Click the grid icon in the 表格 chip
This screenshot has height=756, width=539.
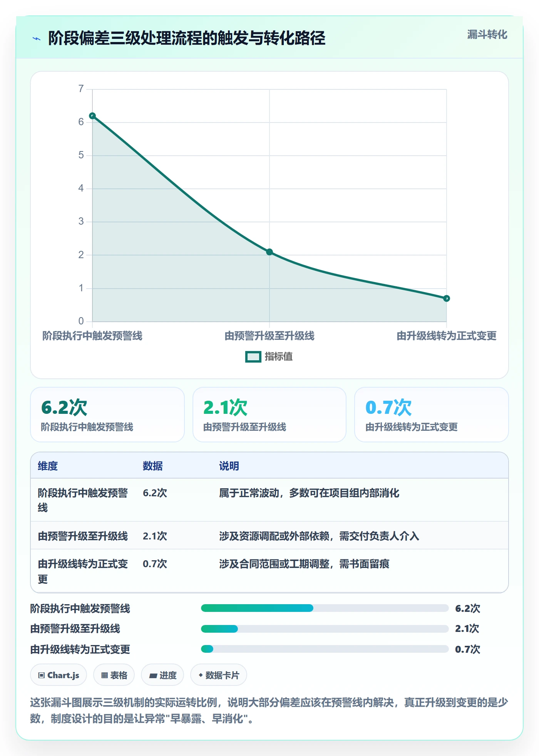104,675
